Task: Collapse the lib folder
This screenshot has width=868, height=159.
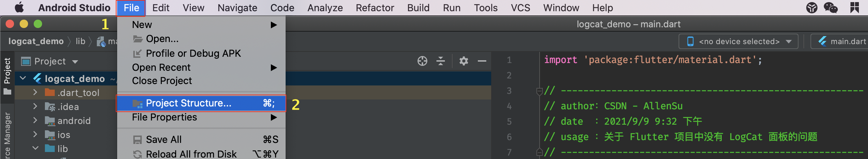Action: click(35, 148)
